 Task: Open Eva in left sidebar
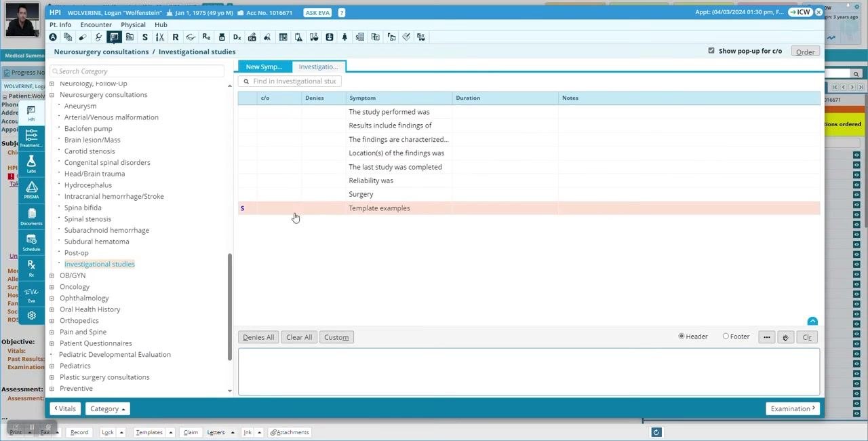click(31, 294)
